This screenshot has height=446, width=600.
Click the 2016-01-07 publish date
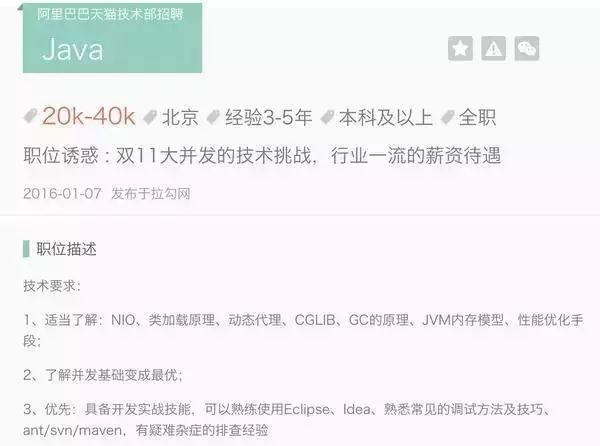pos(62,193)
